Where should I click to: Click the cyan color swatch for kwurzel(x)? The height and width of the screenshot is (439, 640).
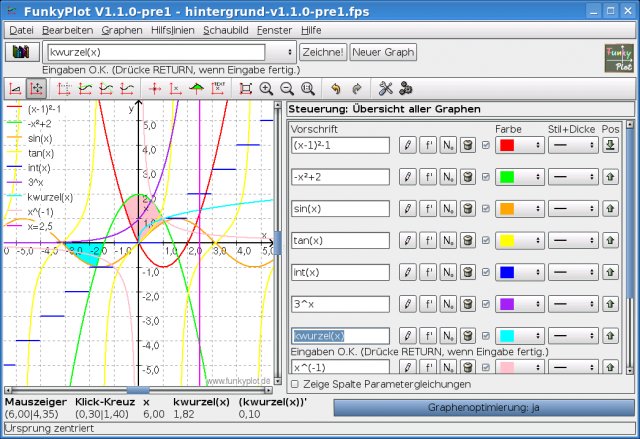507,336
